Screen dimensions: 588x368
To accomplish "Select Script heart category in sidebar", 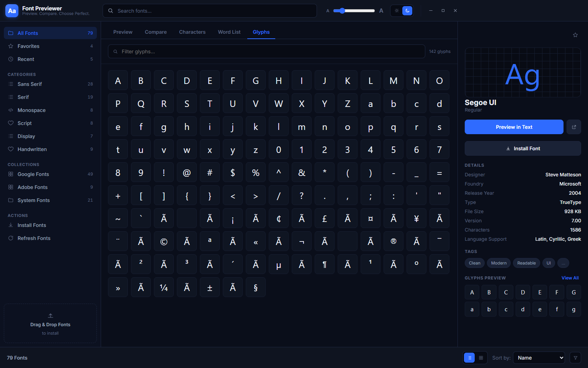I will click(x=50, y=123).
